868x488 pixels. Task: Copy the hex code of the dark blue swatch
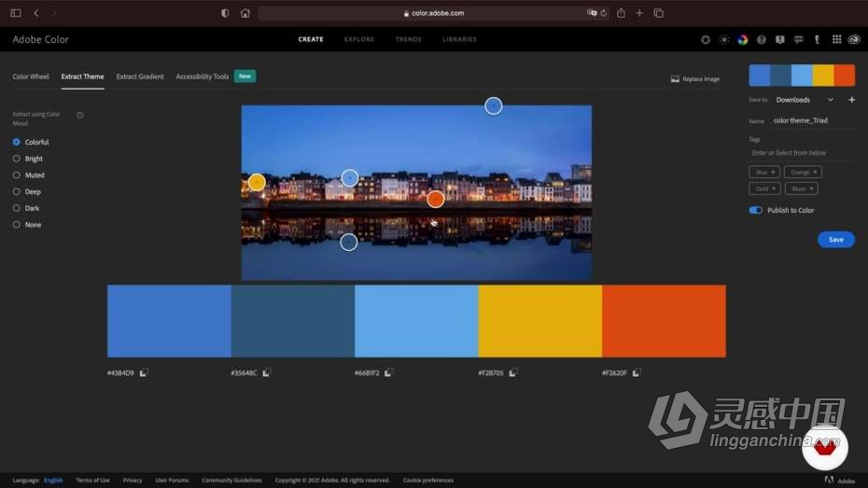coord(266,373)
